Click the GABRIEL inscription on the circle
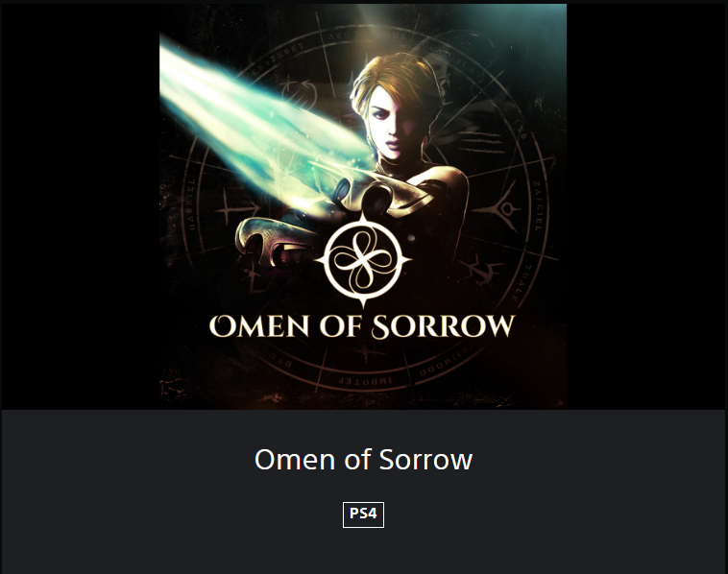Screen dimensions: 728x574 (x=191, y=203)
